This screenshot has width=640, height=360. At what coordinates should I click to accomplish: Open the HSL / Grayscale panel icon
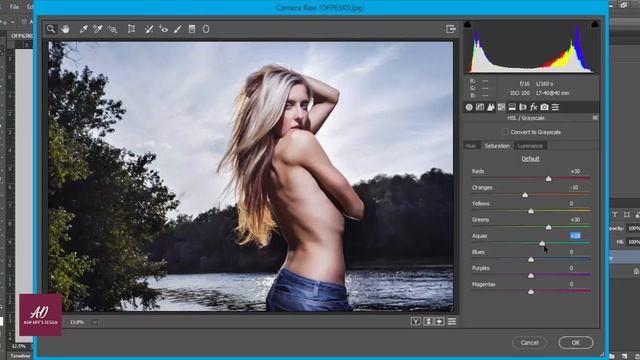(501, 107)
